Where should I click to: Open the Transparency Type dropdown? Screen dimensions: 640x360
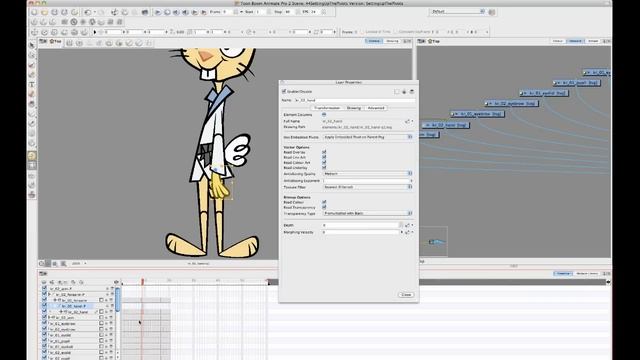pos(368,213)
